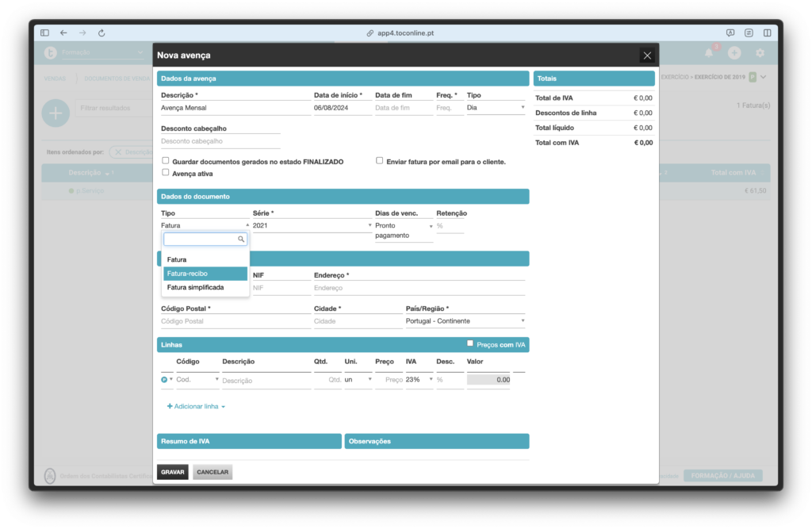The height and width of the screenshot is (529, 812).
Task: Click the FORMAÇÃO / AJUDA button
Action: tap(723, 476)
